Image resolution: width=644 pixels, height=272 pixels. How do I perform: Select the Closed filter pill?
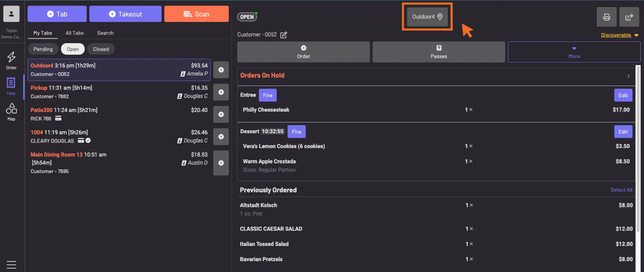click(x=101, y=49)
